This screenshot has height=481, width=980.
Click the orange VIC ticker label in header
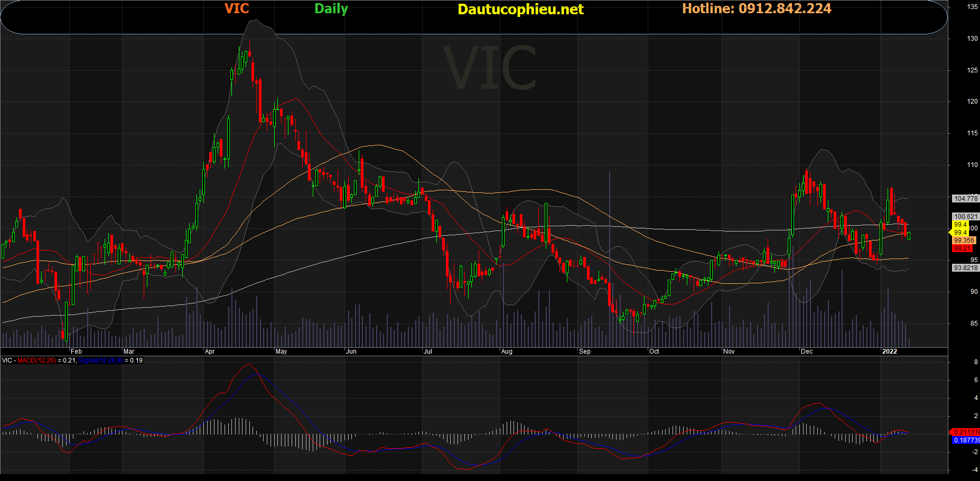point(237,9)
